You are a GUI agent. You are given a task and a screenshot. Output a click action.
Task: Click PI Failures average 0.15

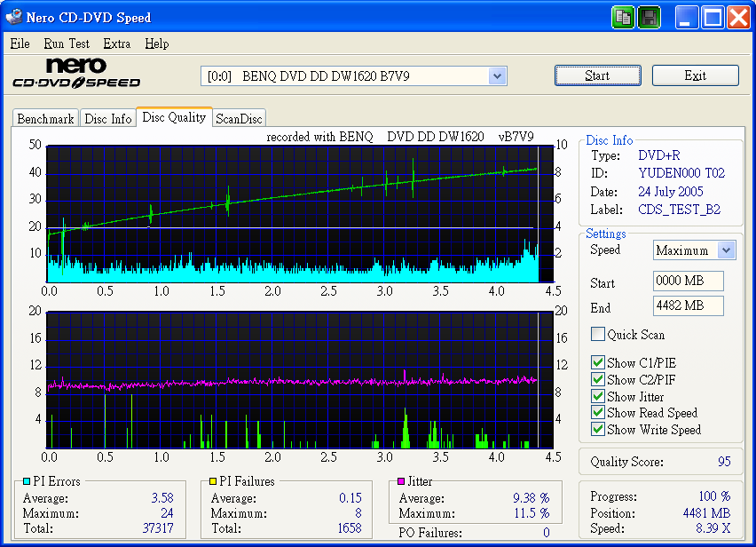pyautogui.click(x=350, y=497)
